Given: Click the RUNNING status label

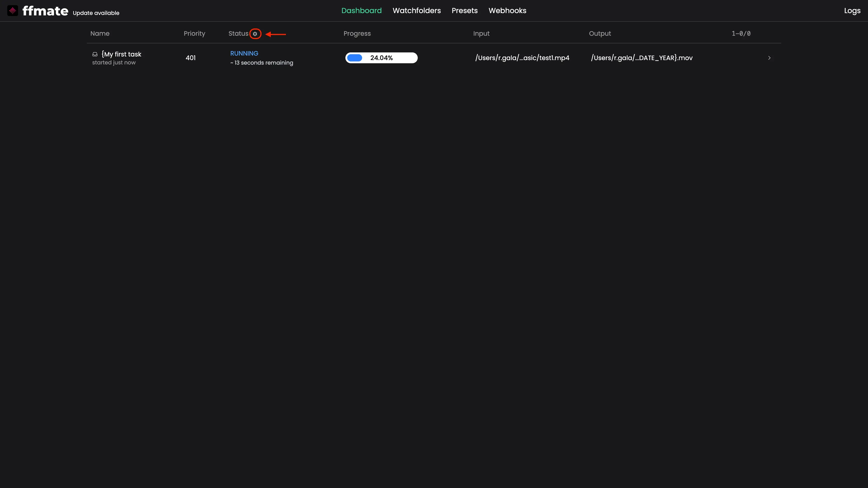Looking at the screenshot, I should 244,54.
